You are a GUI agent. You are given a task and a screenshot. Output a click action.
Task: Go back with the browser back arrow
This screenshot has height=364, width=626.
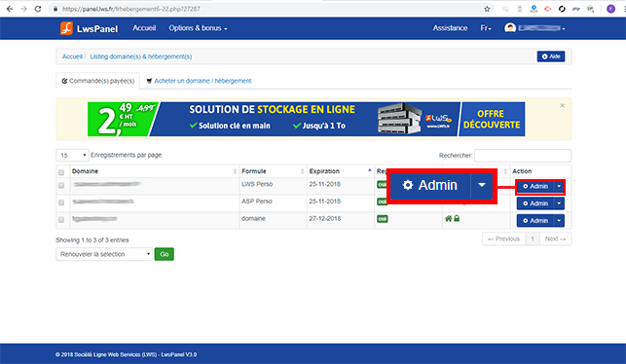point(10,9)
